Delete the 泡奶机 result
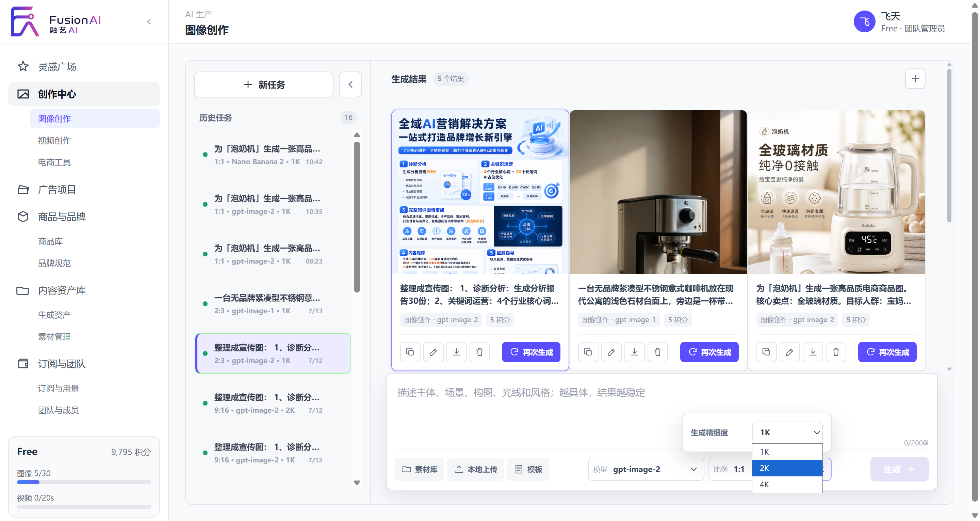980x521 pixels. (x=836, y=352)
